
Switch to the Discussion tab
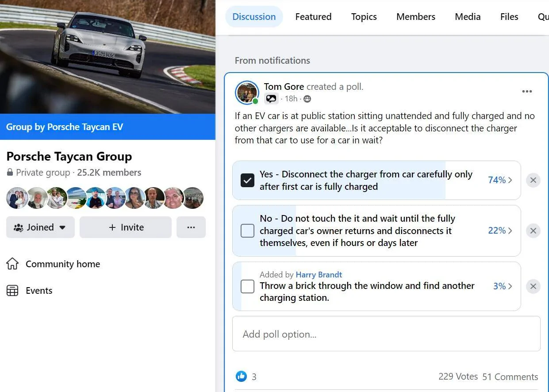click(x=254, y=17)
